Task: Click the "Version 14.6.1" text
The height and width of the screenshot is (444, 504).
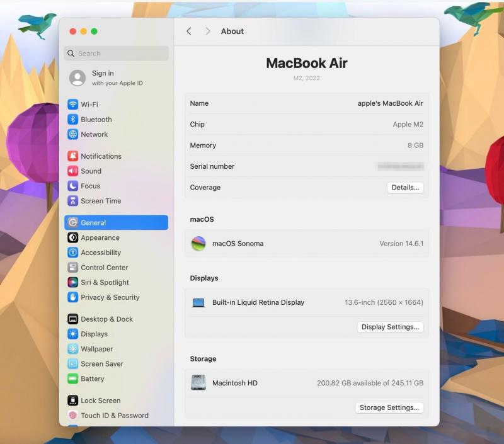Action: point(401,244)
